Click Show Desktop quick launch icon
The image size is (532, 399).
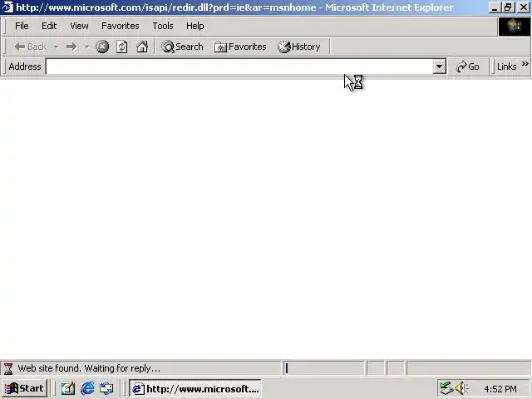coord(68,388)
